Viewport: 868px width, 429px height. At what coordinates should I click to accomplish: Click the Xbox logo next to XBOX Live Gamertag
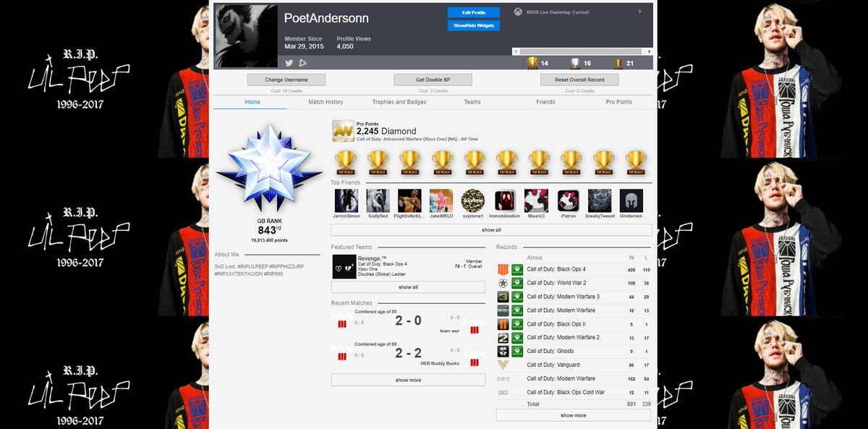tap(518, 12)
